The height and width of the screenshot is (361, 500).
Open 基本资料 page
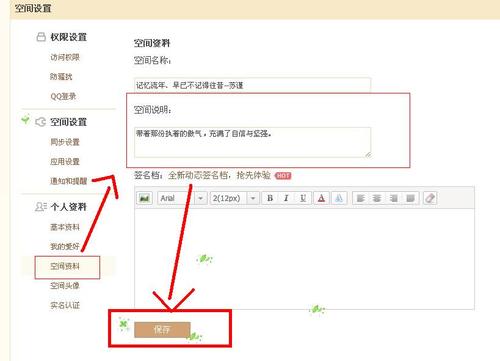click(65, 227)
